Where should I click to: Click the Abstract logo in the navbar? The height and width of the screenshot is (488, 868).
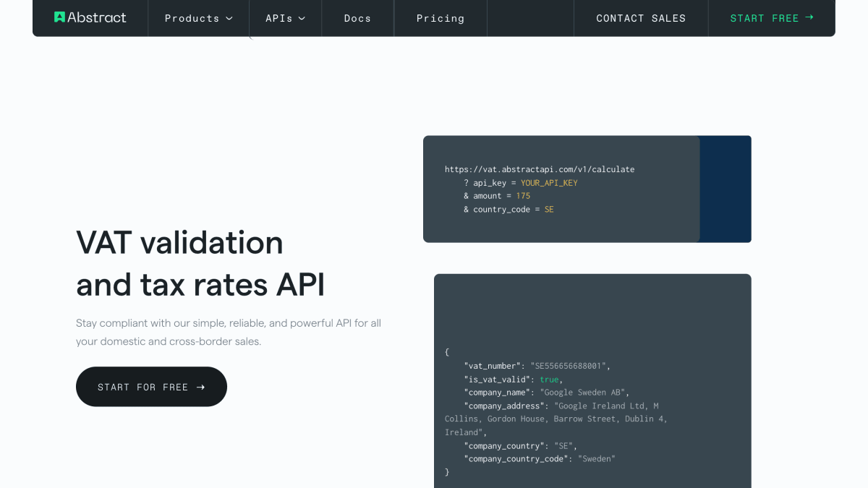(90, 17)
